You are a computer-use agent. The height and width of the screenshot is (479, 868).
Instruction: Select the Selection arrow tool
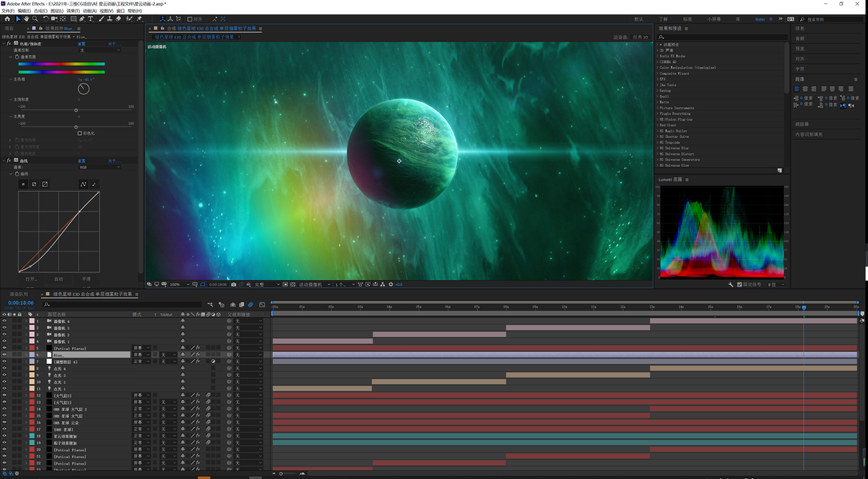18,19
